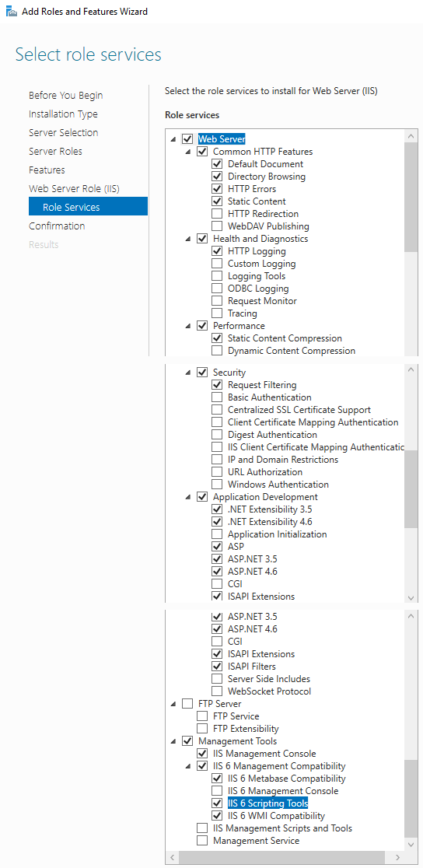Tick the Basic Authentication checkbox
The height and width of the screenshot is (868, 423).
coord(217,397)
